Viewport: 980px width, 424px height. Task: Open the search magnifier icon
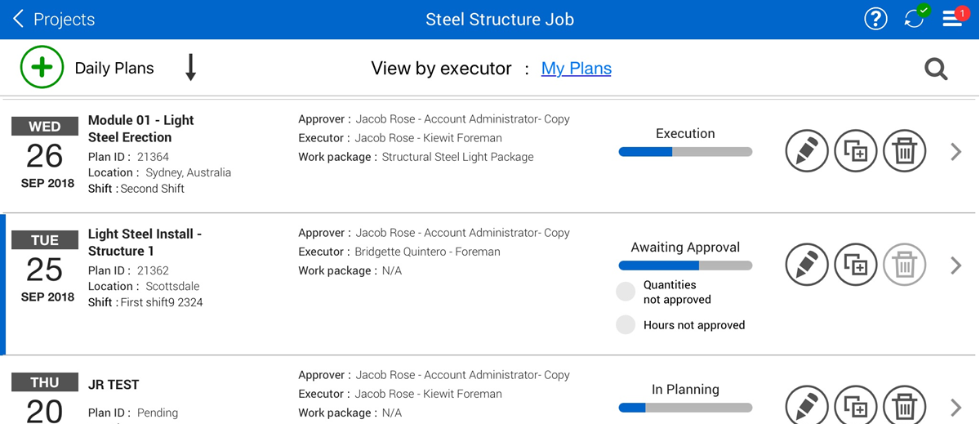pos(936,69)
